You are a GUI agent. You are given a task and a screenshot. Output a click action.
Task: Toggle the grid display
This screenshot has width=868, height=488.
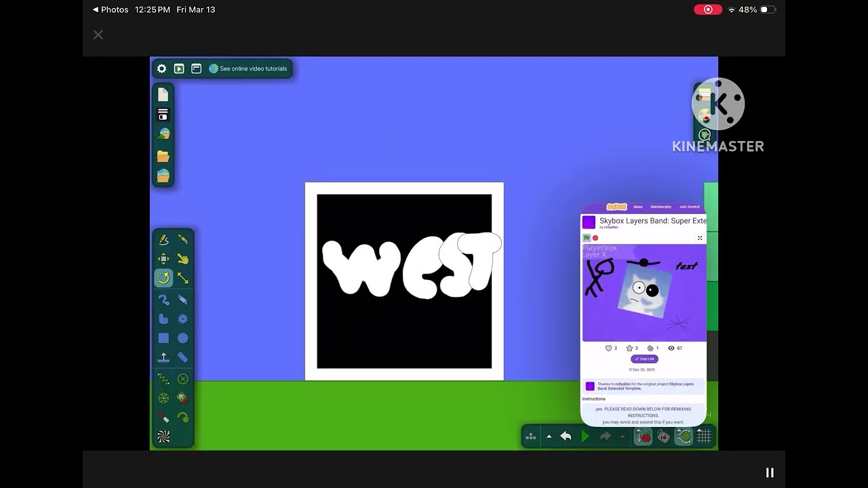tap(704, 436)
